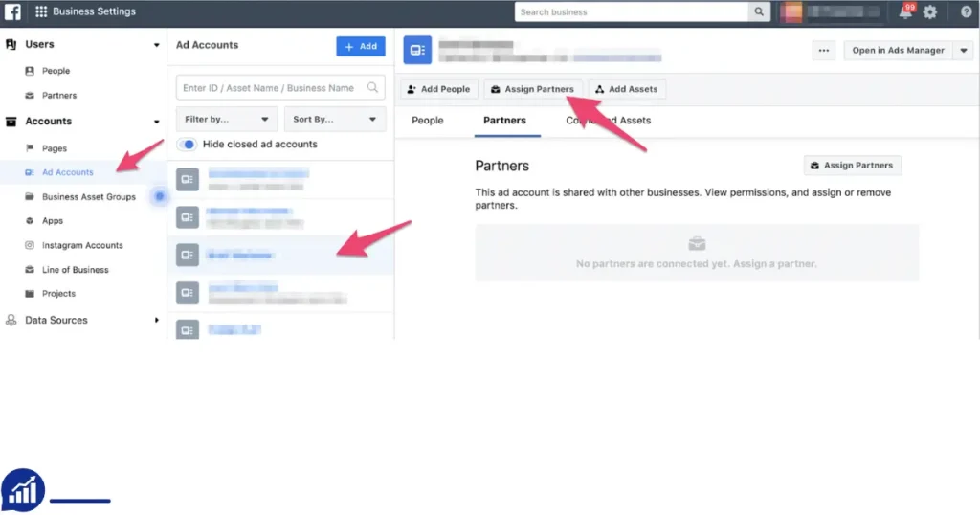The width and height of the screenshot is (980, 515).
Task: Click the blue notice dot beside Business Asset Groups
Action: click(160, 197)
